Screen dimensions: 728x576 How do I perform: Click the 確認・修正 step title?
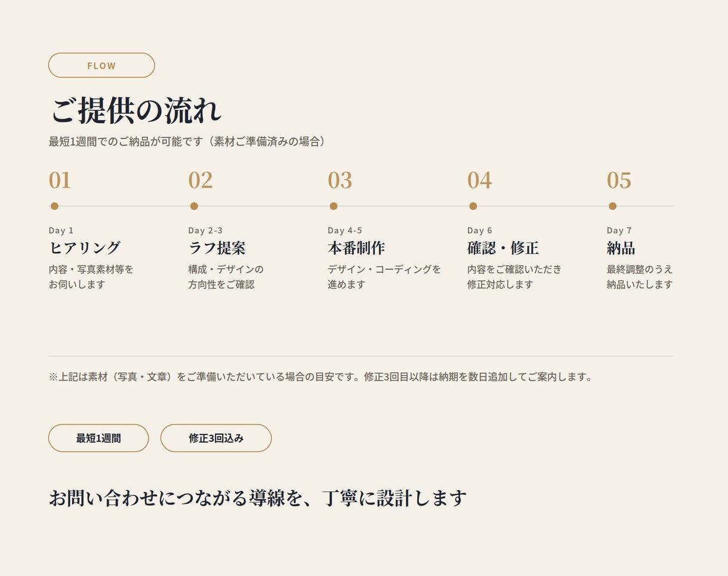click(503, 247)
